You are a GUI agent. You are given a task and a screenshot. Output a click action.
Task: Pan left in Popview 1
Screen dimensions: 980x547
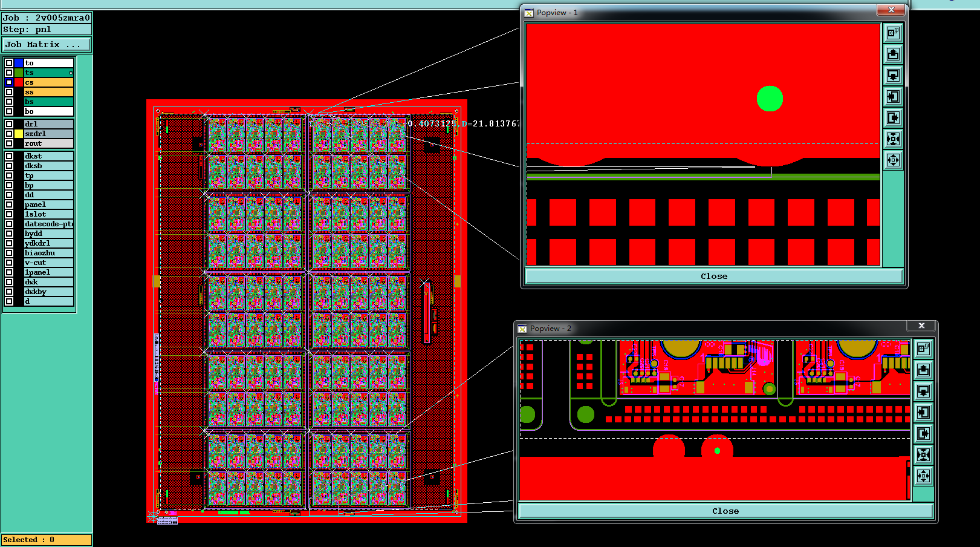point(893,96)
